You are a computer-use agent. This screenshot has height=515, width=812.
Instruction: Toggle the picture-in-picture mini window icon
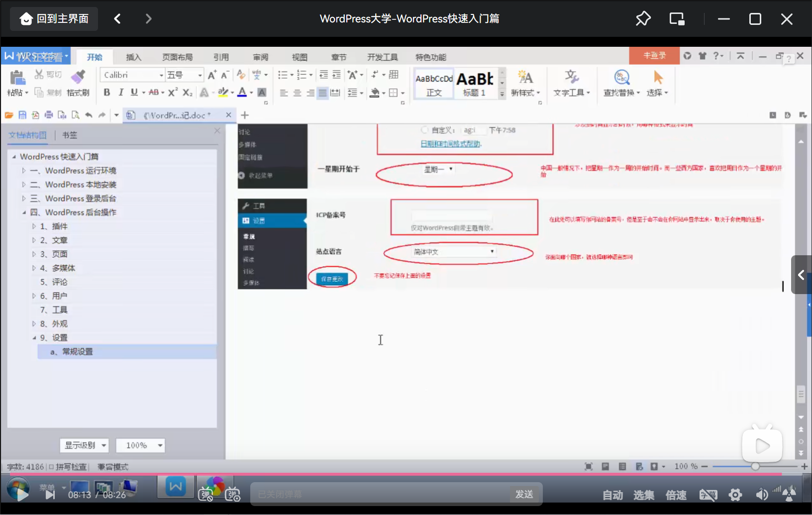coord(677,19)
